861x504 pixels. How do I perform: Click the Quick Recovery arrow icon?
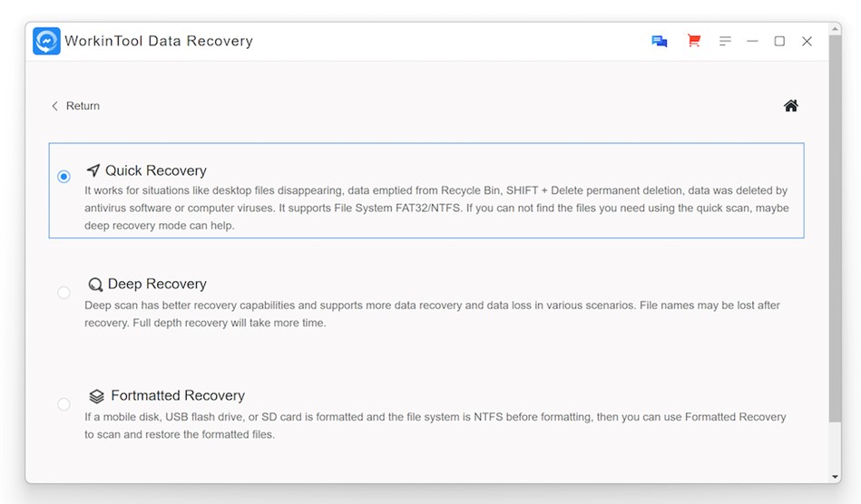[93, 170]
